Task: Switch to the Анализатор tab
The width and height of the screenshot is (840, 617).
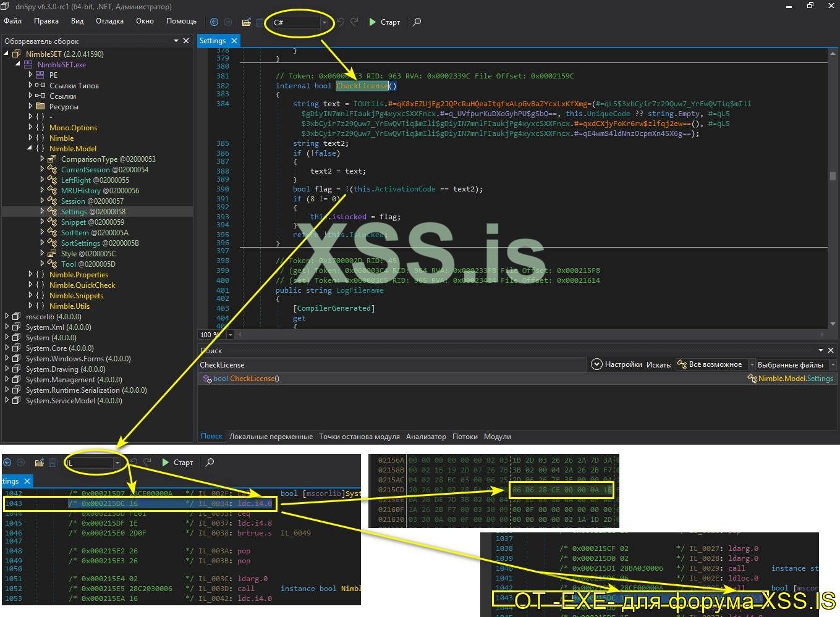Action: tap(426, 437)
